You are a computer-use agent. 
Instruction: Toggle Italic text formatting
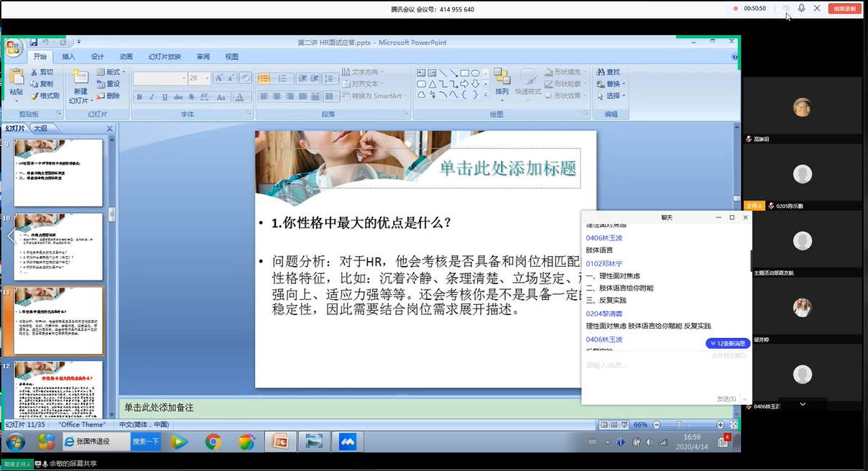[152, 97]
